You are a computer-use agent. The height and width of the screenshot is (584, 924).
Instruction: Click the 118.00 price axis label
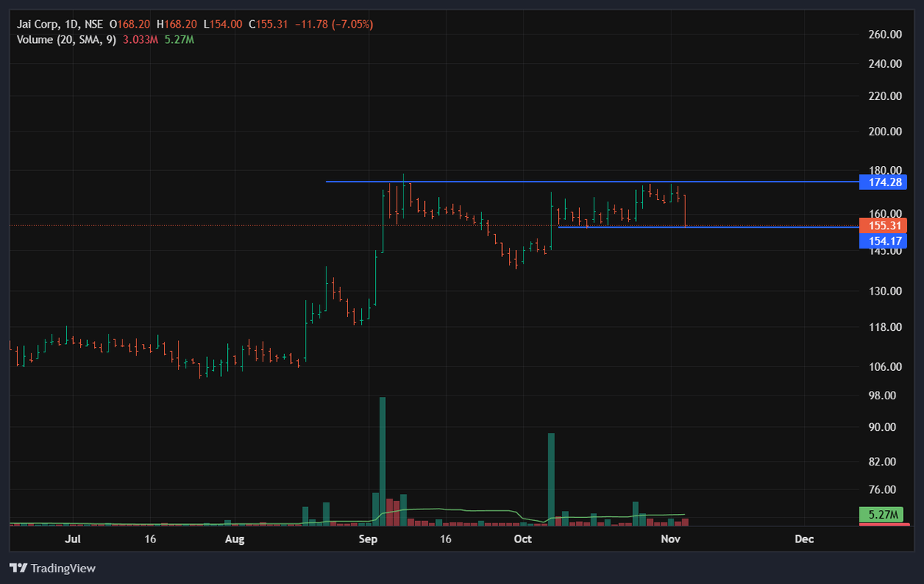[x=885, y=328]
